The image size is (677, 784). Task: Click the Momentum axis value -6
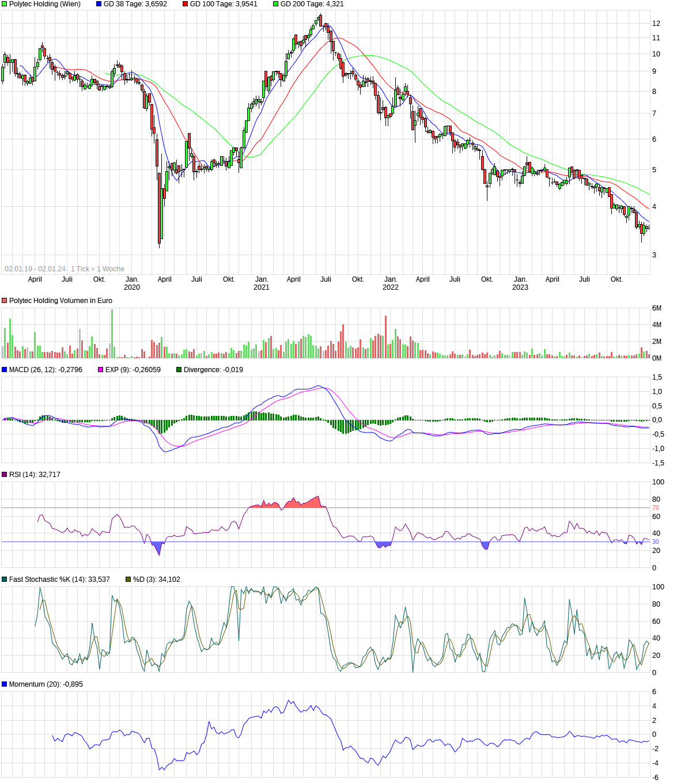point(655,778)
